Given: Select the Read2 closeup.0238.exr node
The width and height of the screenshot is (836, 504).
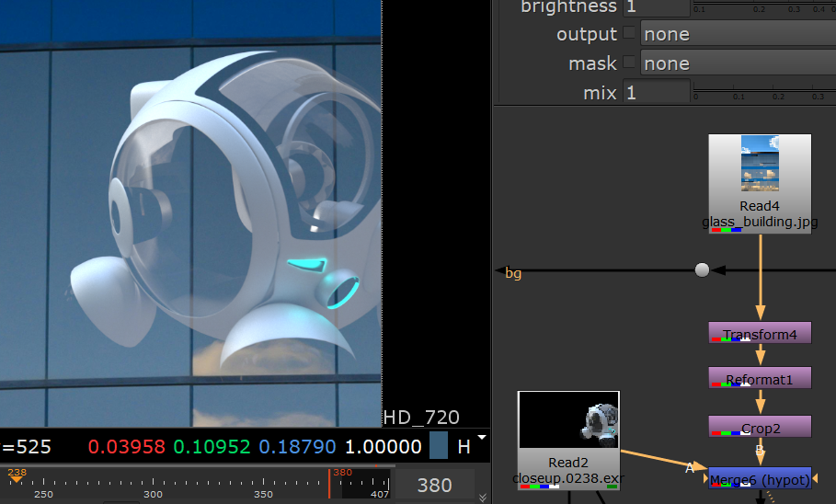Looking at the screenshot, I should [568, 441].
